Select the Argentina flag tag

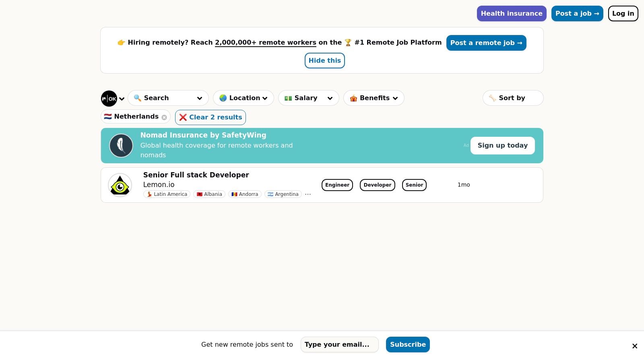[x=283, y=194]
